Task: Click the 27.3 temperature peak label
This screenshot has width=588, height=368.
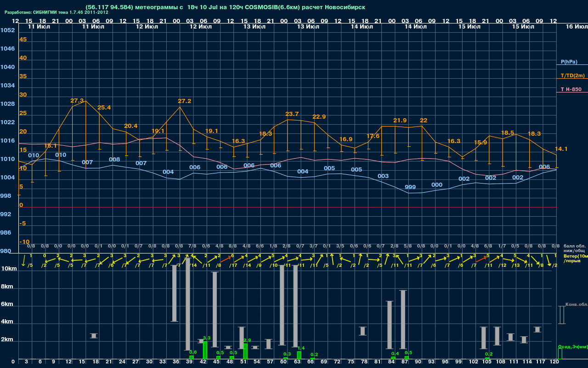Action: tap(77, 100)
